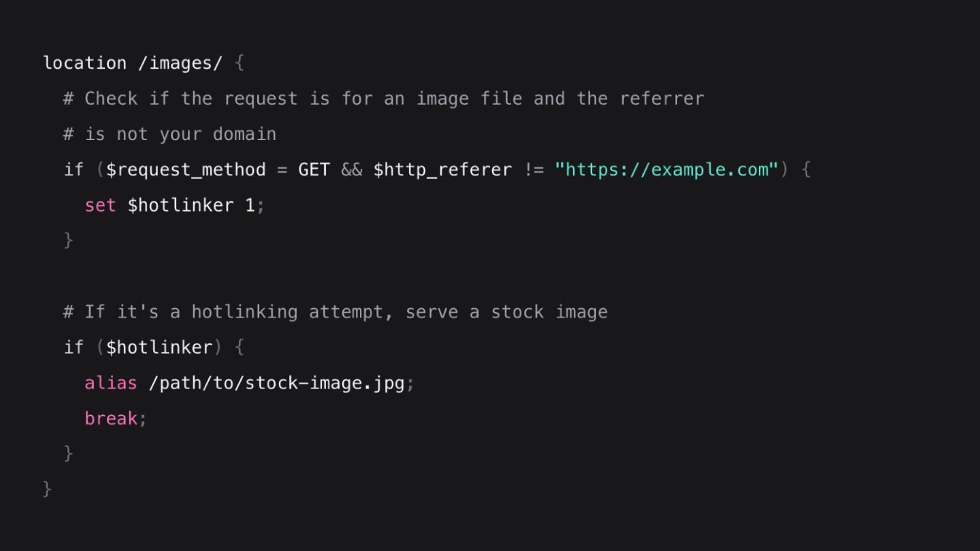Viewport: 980px width, 551px height.
Task: Click the 'if' keyword before '$request_method'
Action: (x=73, y=169)
